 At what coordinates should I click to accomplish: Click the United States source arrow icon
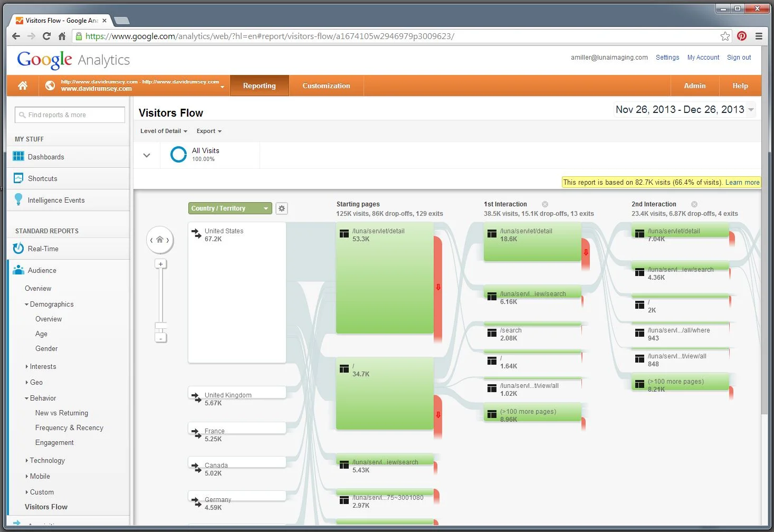click(196, 233)
